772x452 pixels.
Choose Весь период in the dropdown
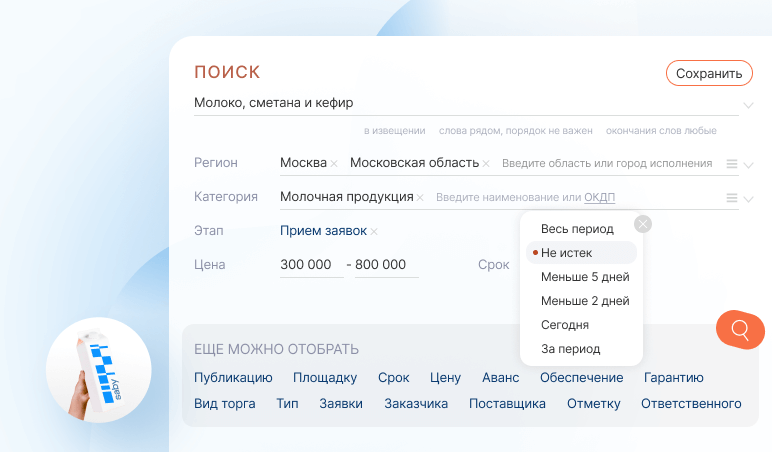pyautogui.click(x=578, y=229)
